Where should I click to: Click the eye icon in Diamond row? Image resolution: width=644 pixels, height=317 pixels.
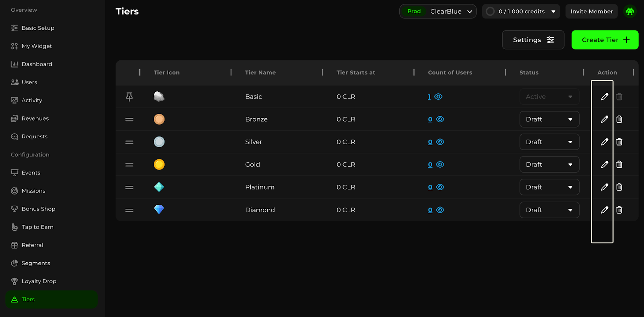tap(440, 210)
